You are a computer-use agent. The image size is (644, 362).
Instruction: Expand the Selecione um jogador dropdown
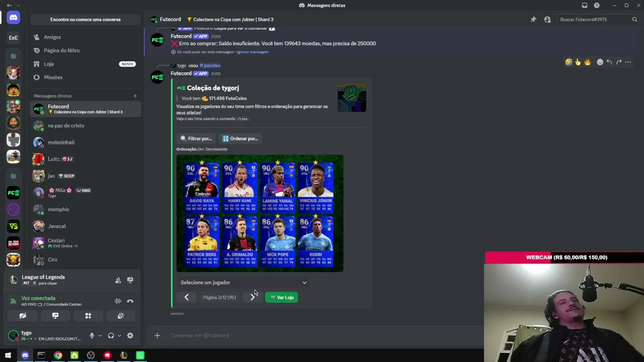click(243, 283)
